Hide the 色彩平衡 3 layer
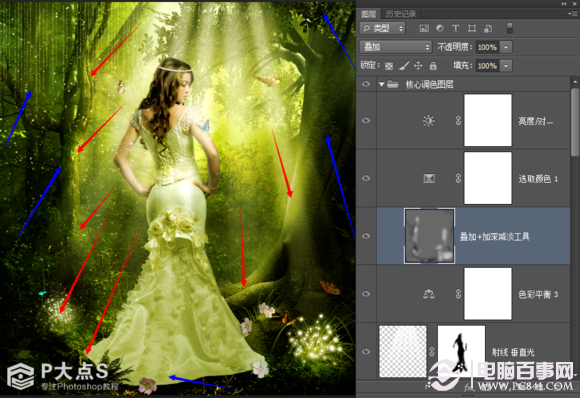This screenshot has width=580, height=398. click(x=366, y=294)
